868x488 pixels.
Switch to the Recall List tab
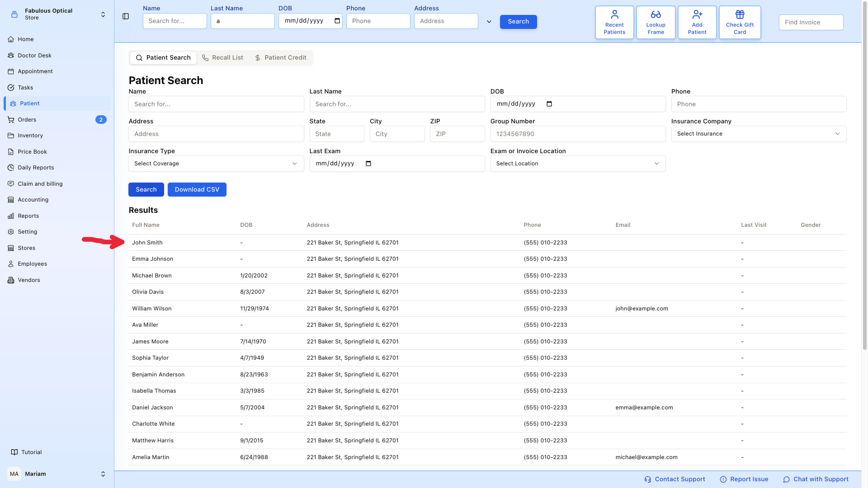222,58
